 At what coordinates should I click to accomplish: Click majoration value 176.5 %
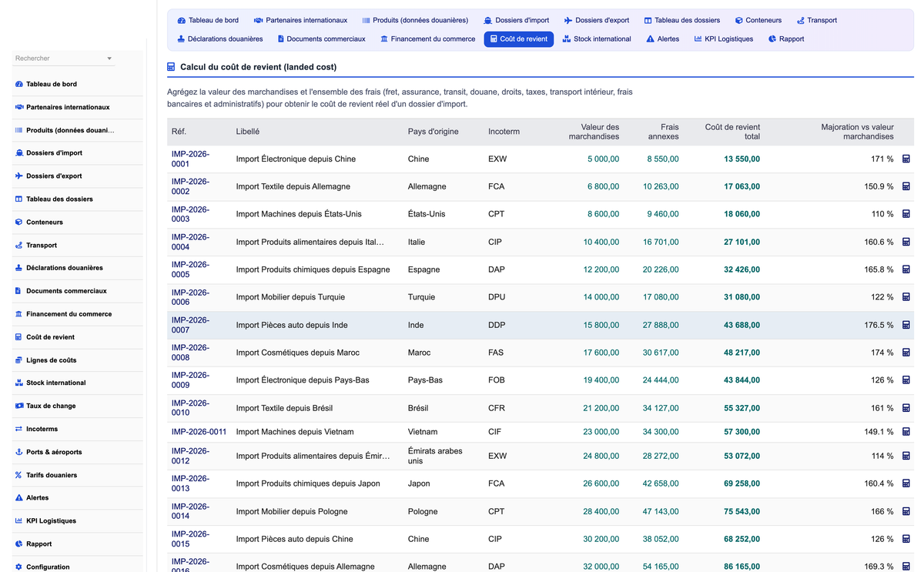click(x=879, y=325)
